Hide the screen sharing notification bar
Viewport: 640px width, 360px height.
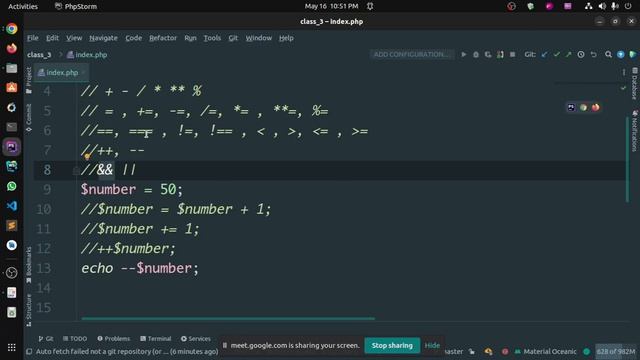[x=432, y=345]
